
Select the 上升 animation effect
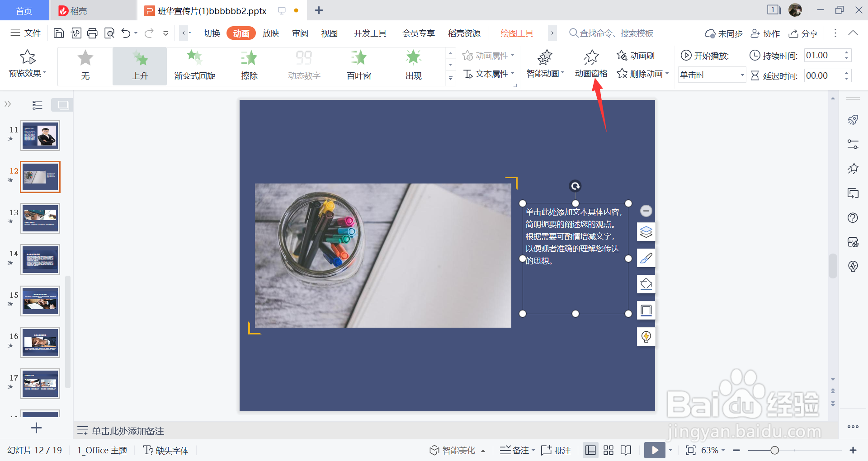pos(140,66)
